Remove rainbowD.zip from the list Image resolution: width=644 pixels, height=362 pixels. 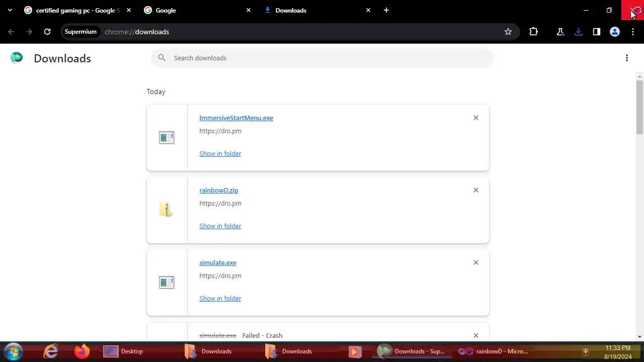pos(476,190)
